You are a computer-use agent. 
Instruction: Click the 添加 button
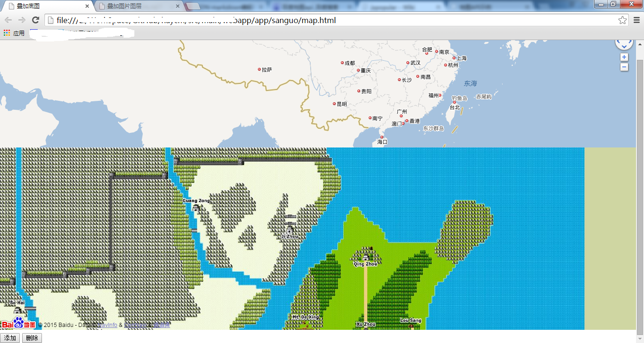click(x=10, y=338)
